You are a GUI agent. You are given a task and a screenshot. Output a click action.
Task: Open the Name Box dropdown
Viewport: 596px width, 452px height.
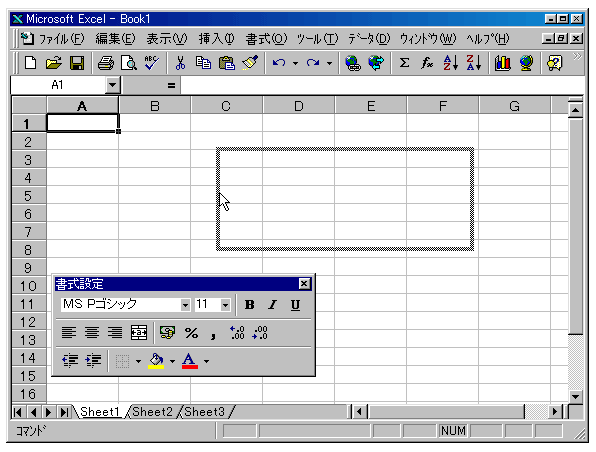[x=113, y=85]
